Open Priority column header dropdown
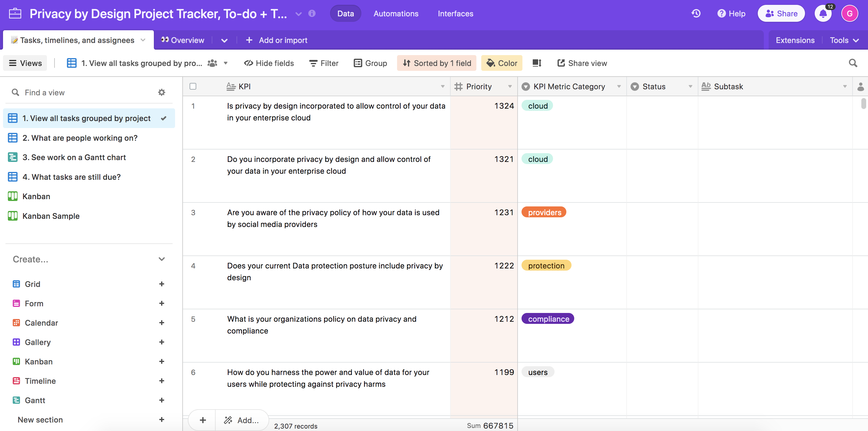This screenshot has width=868, height=431. (510, 87)
